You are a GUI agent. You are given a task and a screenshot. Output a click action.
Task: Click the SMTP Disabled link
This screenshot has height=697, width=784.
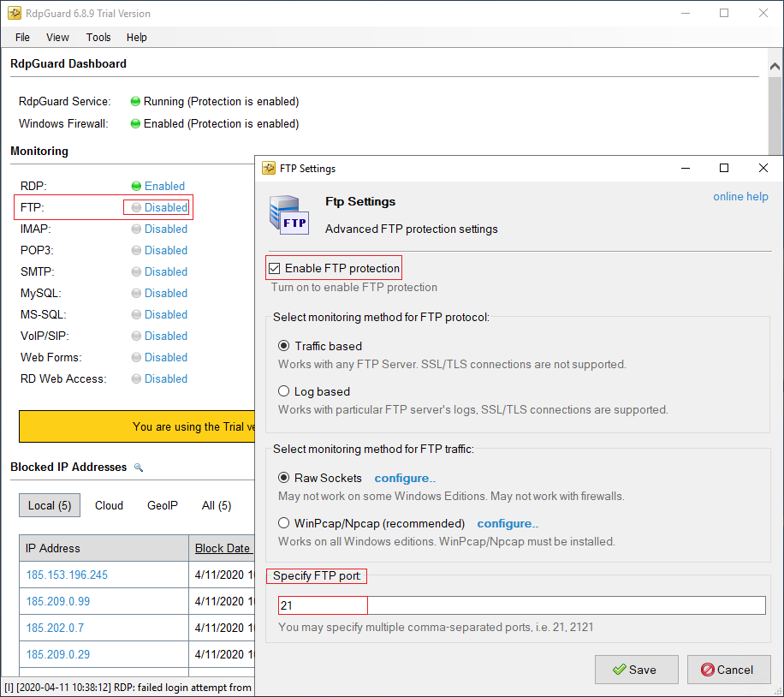166,272
